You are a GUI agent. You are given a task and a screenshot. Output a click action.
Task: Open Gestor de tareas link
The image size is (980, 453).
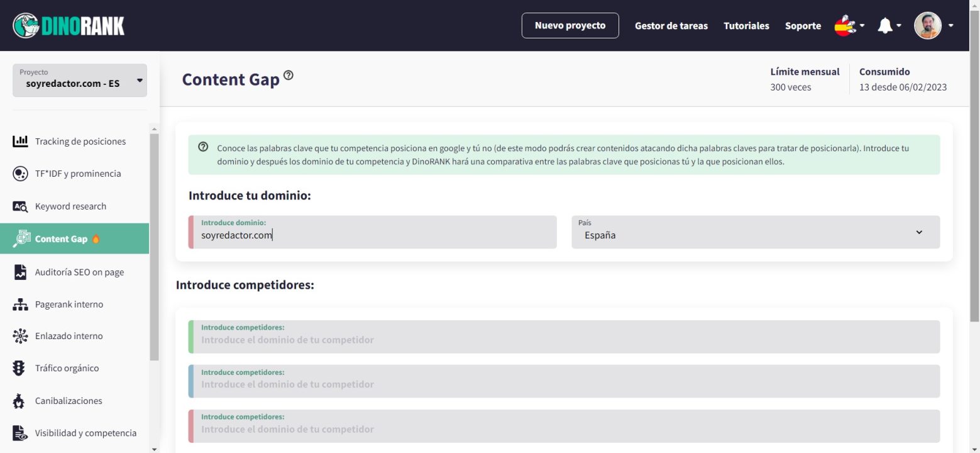pyautogui.click(x=671, y=26)
